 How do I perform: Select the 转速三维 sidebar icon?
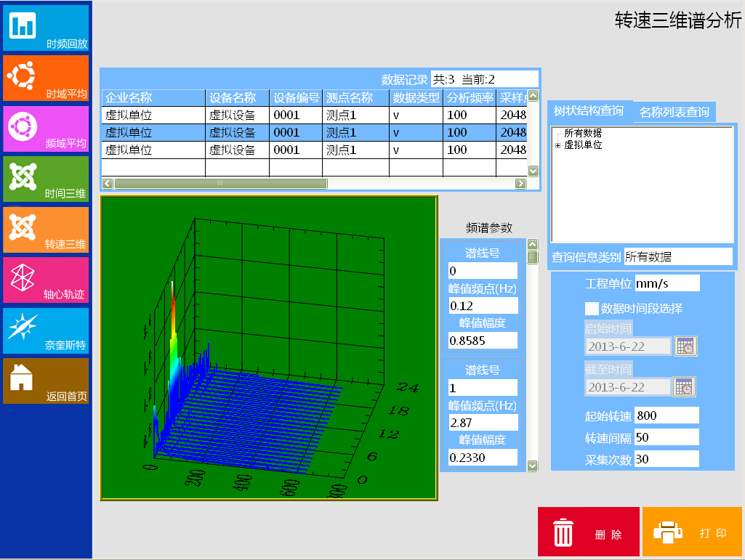[46, 230]
